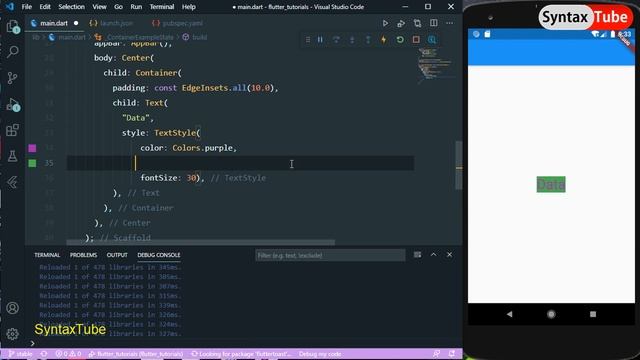Open the Accounts menu icon

tap(13, 308)
